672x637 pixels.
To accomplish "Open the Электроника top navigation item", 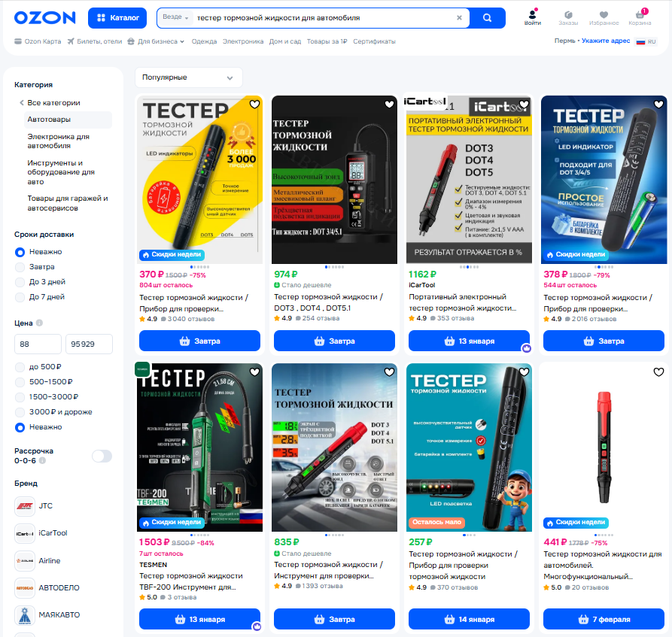I will (243, 41).
